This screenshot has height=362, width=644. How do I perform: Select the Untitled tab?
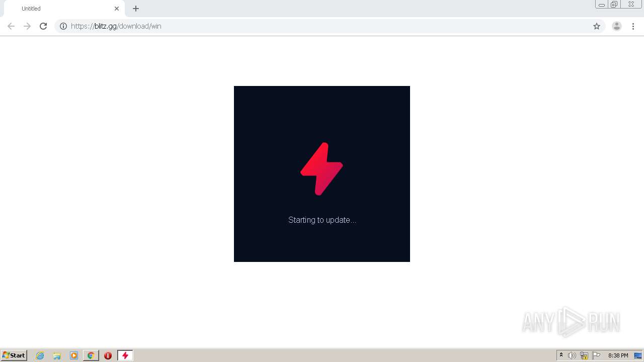[x=64, y=9]
